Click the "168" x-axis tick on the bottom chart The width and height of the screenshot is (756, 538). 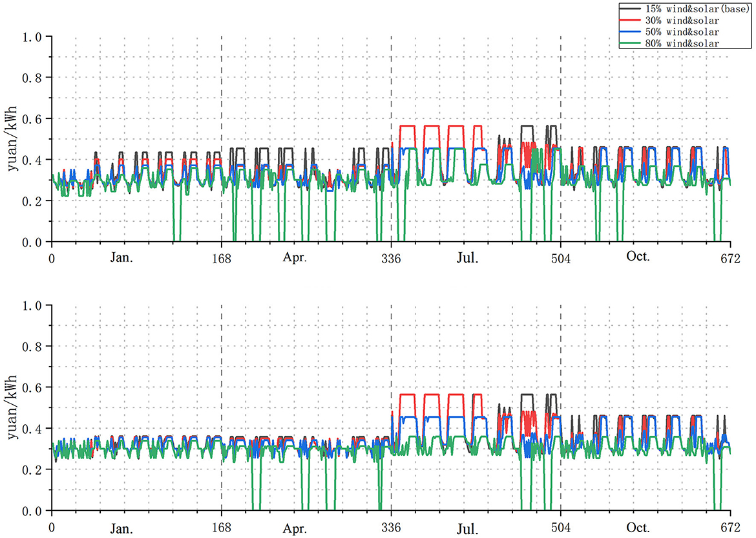pos(221,528)
